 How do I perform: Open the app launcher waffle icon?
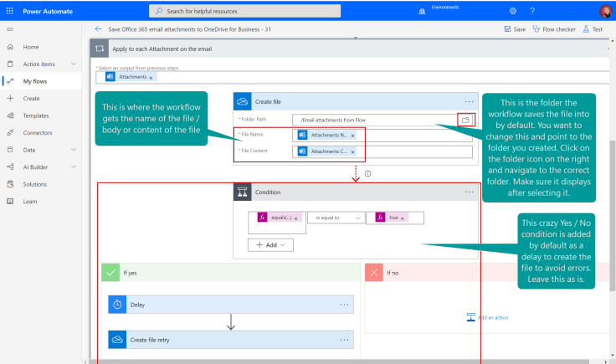[x=10, y=11]
